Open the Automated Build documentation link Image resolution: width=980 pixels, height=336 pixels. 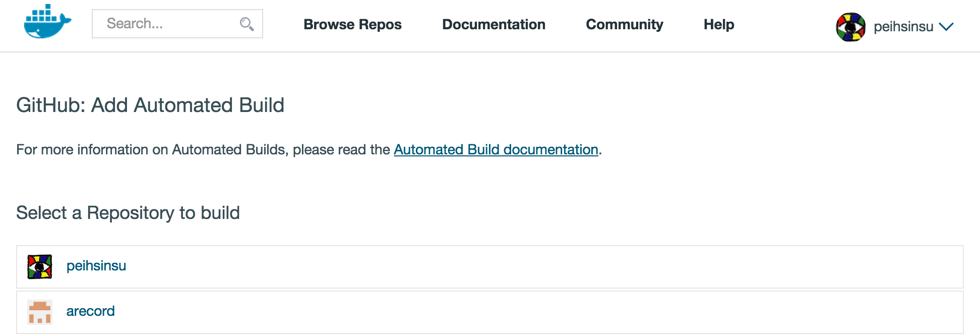[496, 149]
